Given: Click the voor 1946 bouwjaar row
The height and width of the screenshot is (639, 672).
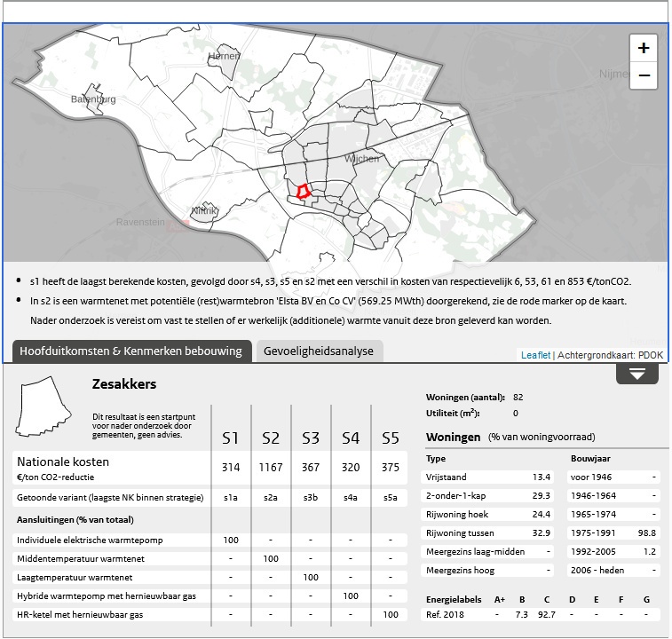Looking at the screenshot, I should pyautogui.click(x=613, y=477).
